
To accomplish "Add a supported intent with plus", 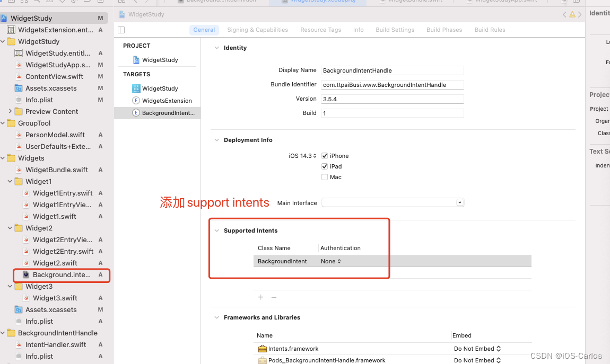I will [260, 297].
